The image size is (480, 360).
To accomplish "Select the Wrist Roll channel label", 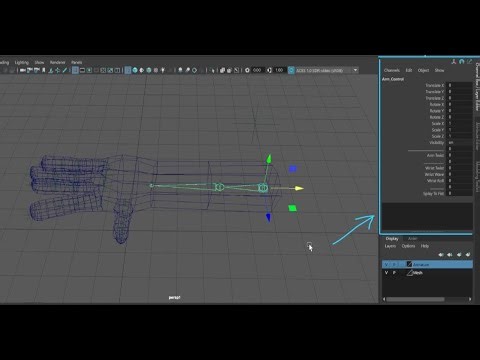I will pos(435,181).
